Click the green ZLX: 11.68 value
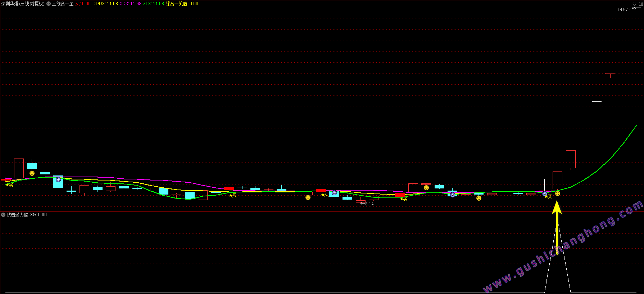Screen dimensions: 644x294 (154, 4)
